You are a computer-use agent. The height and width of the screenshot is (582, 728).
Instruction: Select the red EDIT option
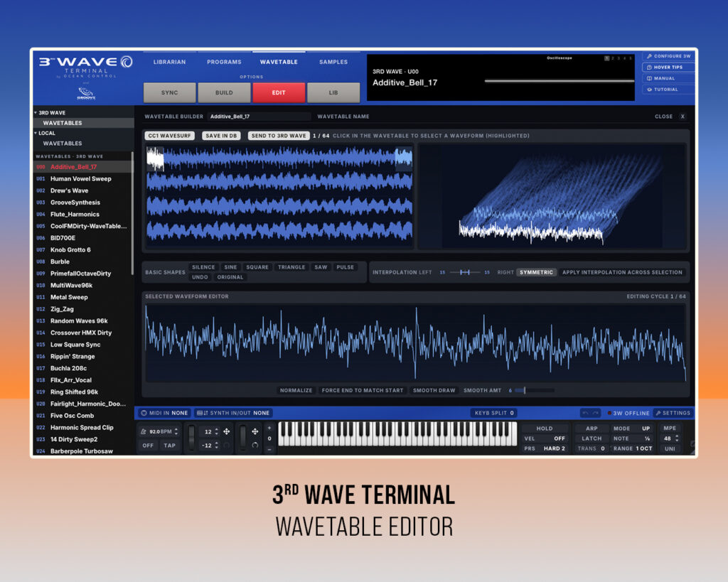279,93
